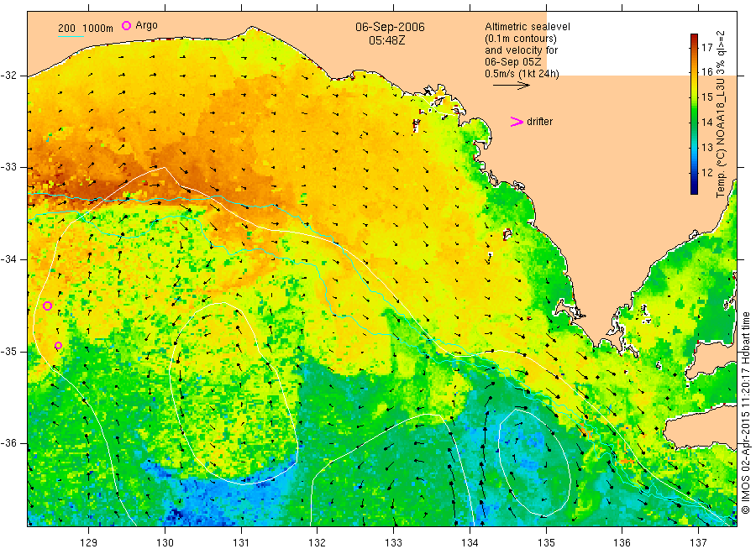Viewport: 756px width, 554px height.
Task: Click the dark blue bottom of color bar
Action: click(x=695, y=190)
